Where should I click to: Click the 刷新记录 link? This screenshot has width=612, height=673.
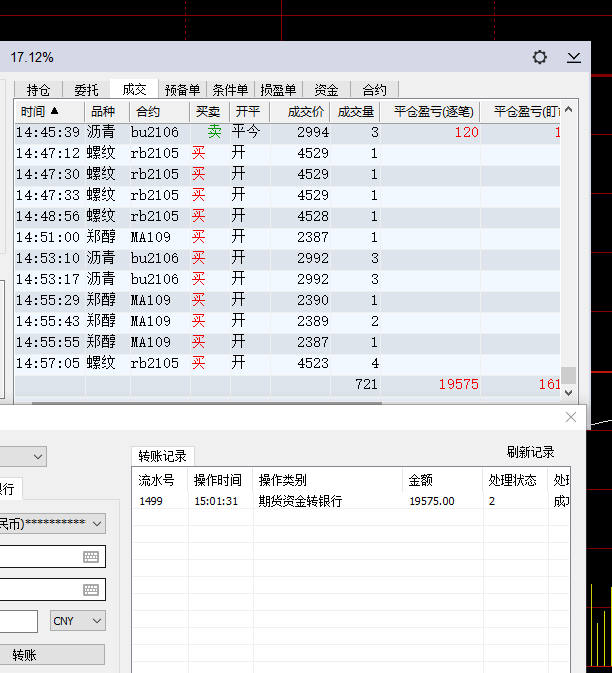tap(530, 452)
